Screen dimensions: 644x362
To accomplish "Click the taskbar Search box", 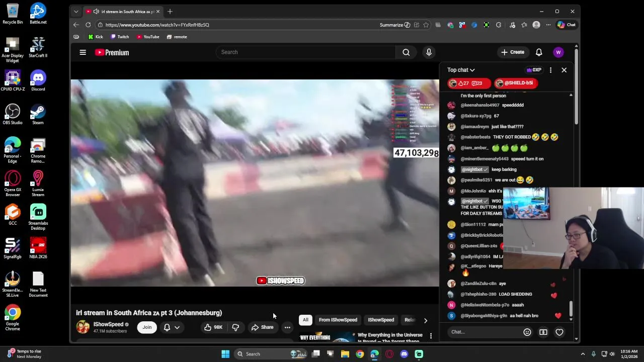I will pos(272,354).
